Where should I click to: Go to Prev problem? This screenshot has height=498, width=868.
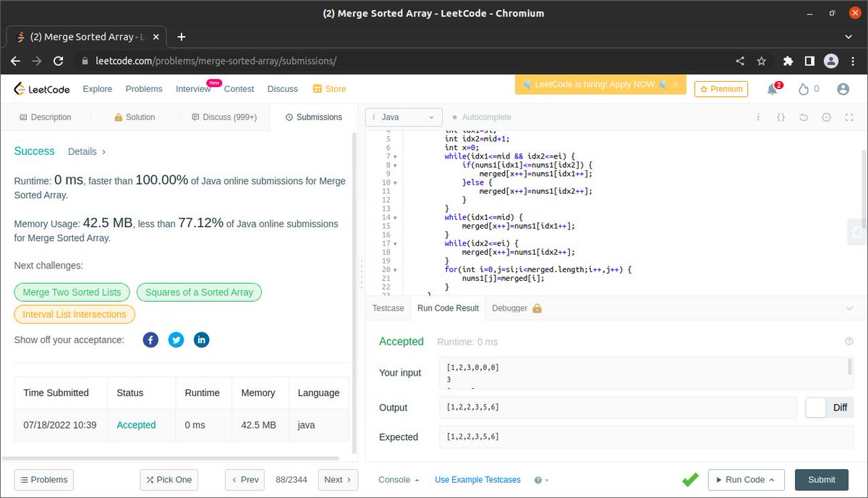(x=244, y=480)
